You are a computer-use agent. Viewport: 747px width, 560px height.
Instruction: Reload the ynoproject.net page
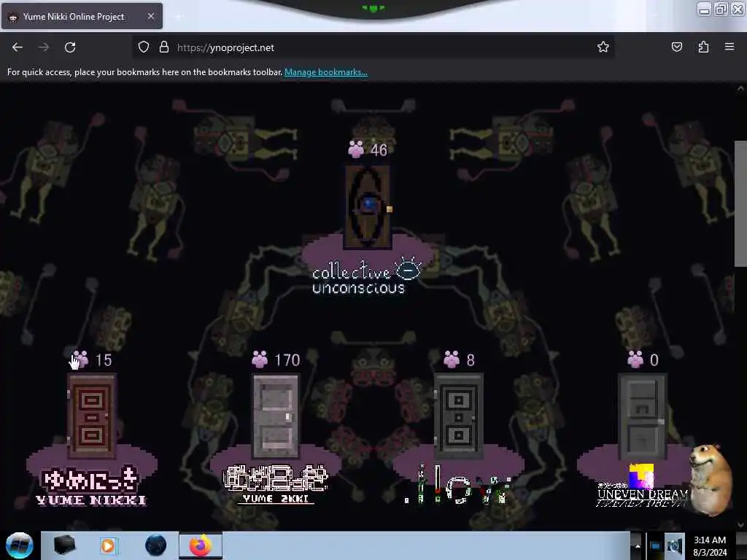(70, 47)
